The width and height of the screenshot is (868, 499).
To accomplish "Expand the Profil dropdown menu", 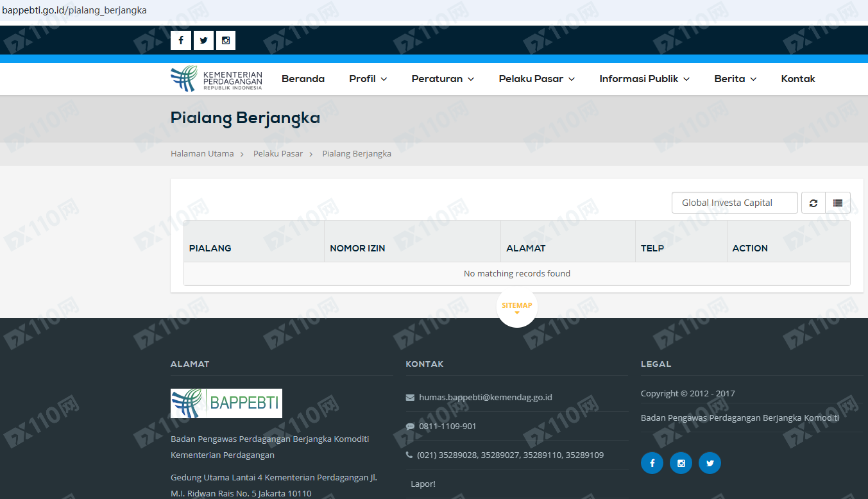I will point(368,79).
